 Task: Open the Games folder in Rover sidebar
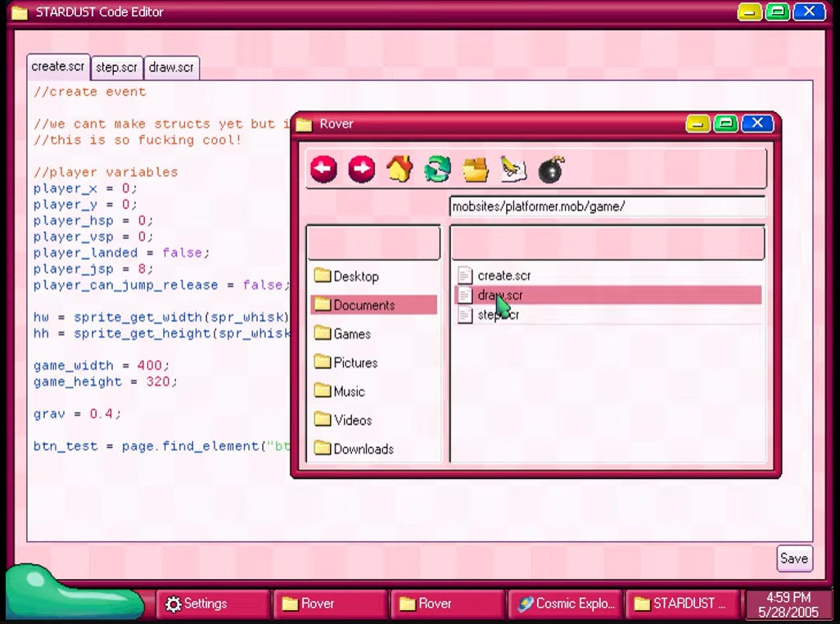click(373, 333)
